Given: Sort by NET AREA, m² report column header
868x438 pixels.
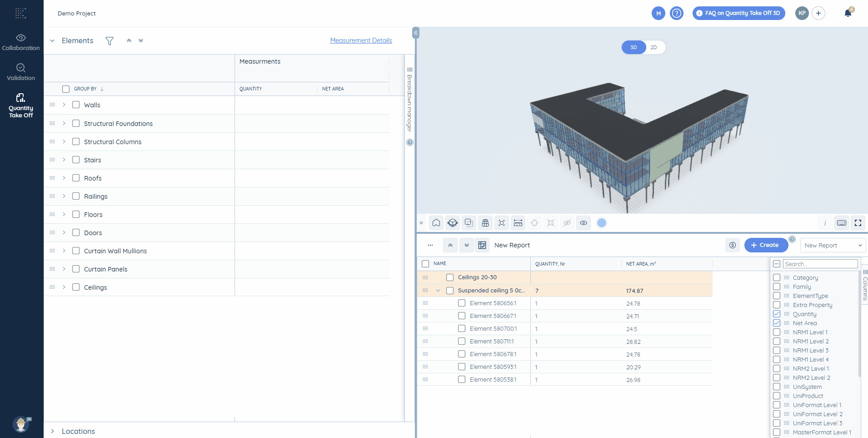Looking at the screenshot, I should point(641,264).
